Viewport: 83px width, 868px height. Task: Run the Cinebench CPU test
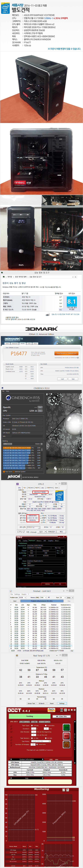point(40,411)
